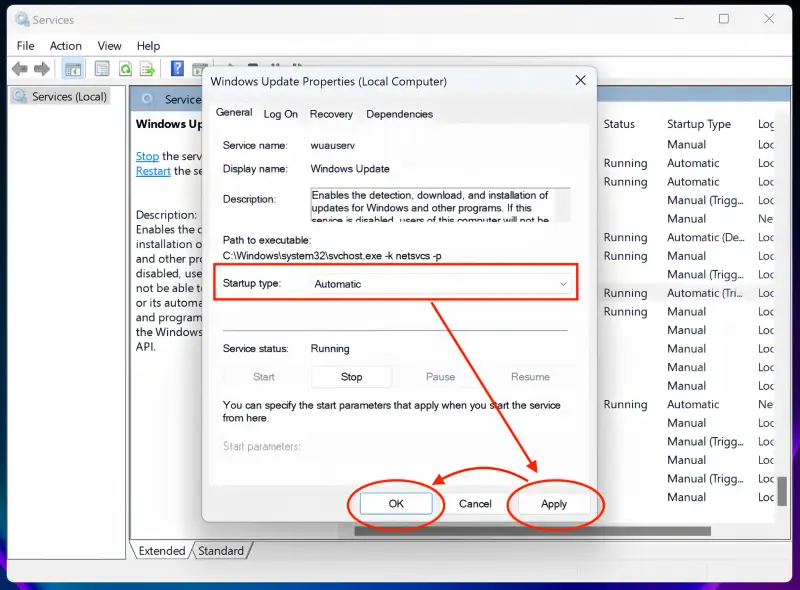
Task: Click the green Refresh toolbar icon
Action: (126, 69)
